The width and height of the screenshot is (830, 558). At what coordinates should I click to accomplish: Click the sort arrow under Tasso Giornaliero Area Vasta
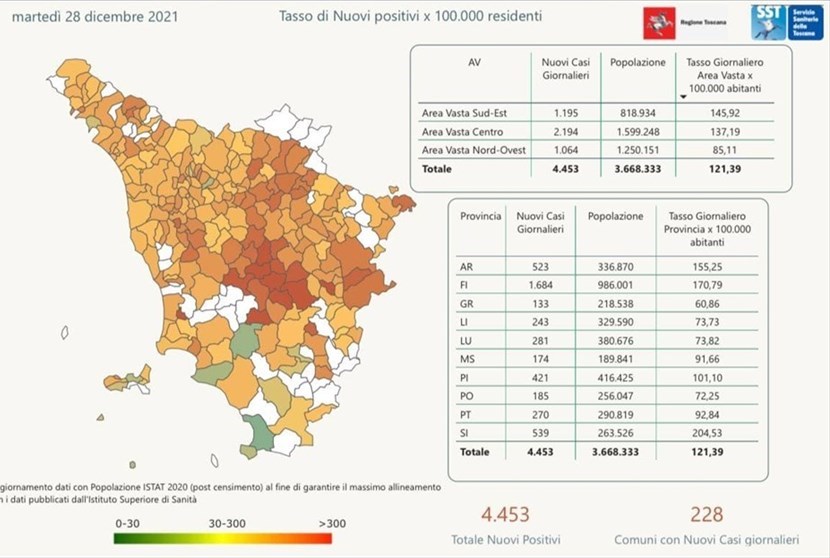[682, 97]
